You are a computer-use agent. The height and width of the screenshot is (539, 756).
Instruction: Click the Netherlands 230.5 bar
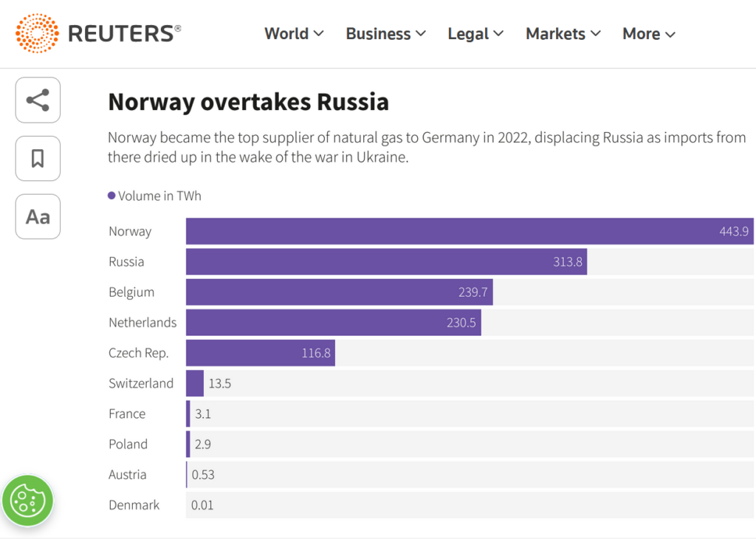click(334, 322)
